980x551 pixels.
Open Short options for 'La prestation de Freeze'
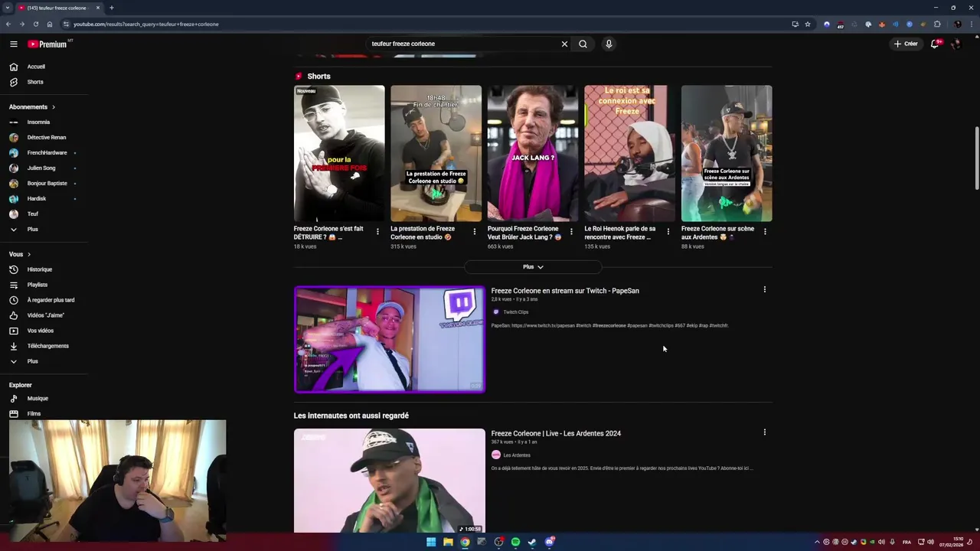[474, 232]
